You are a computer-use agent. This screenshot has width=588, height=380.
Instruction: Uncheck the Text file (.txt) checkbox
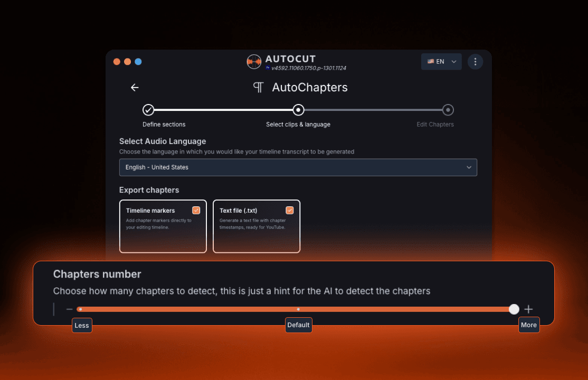coord(289,210)
